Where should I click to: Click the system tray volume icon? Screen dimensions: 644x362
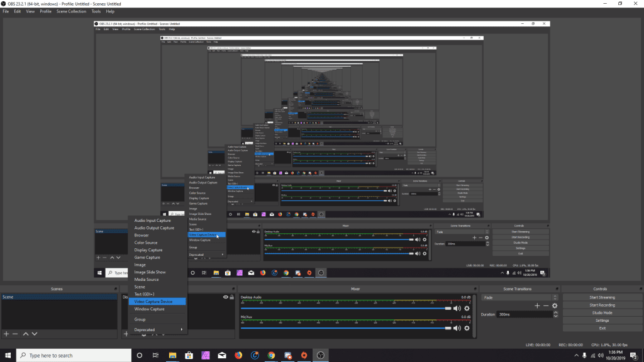click(601, 355)
